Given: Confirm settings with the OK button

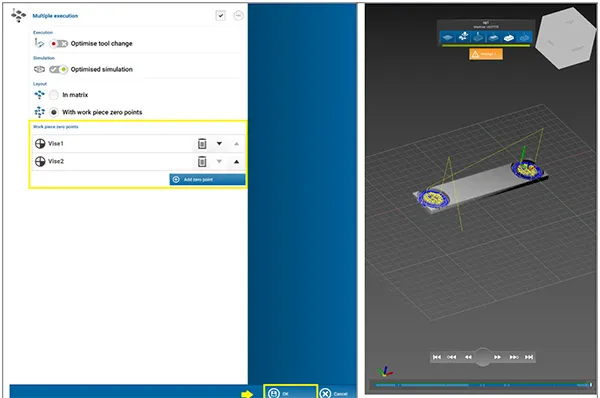Looking at the screenshot, I should (290, 393).
